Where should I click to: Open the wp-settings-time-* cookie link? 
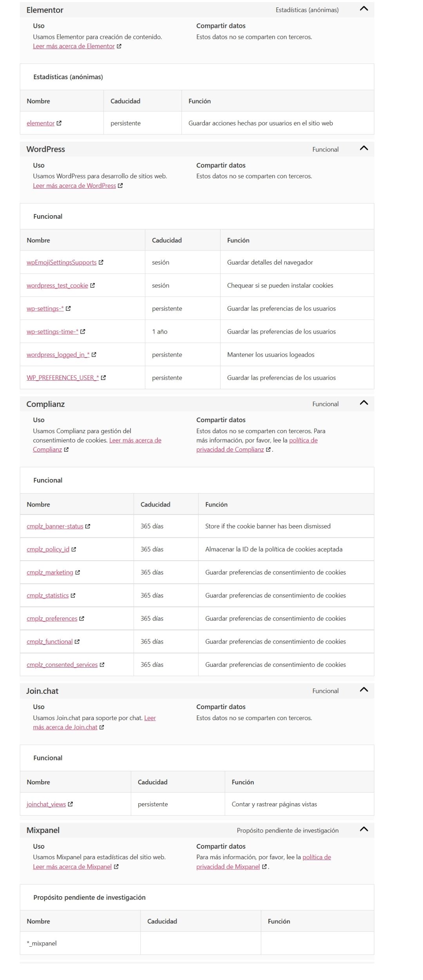click(52, 332)
